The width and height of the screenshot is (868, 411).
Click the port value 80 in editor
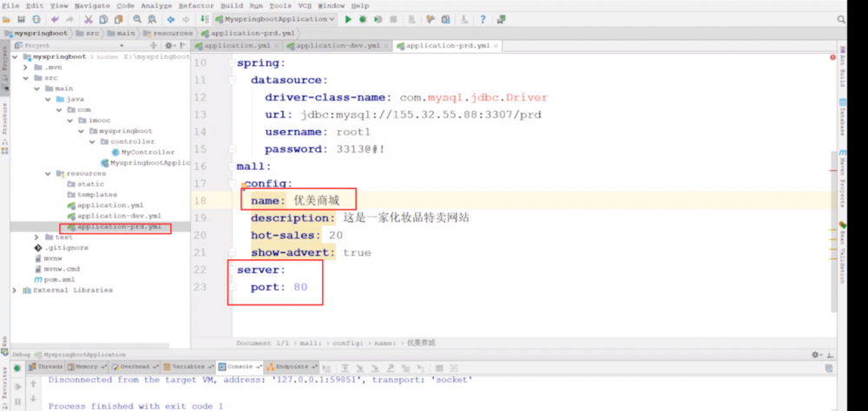coord(300,288)
